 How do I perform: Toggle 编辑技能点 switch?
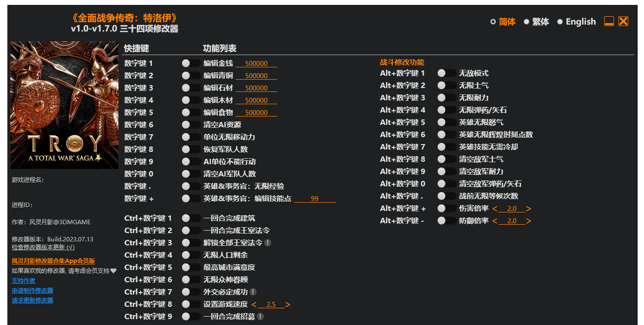click(191, 199)
